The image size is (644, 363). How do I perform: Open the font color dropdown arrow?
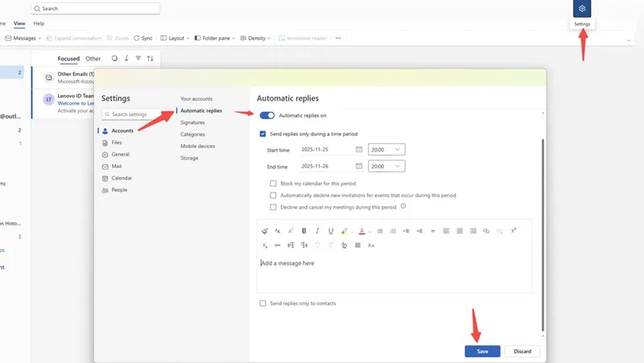pos(369,232)
